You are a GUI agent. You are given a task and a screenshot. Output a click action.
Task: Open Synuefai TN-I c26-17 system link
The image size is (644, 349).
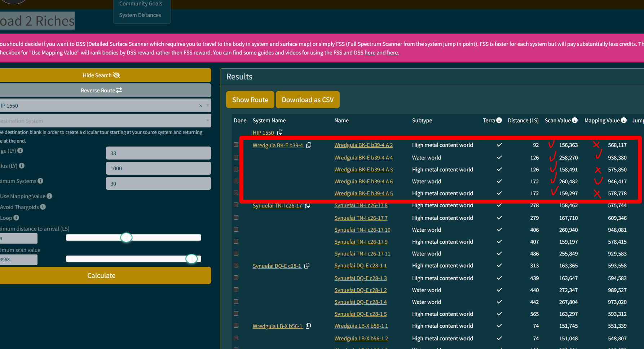[277, 206]
